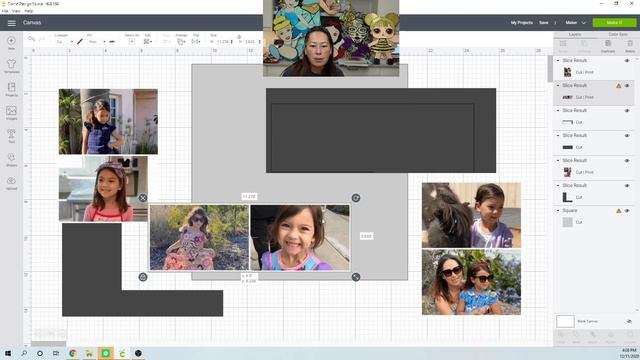
Task: Click Duplicate in the Layers panel
Action: tap(608, 46)
